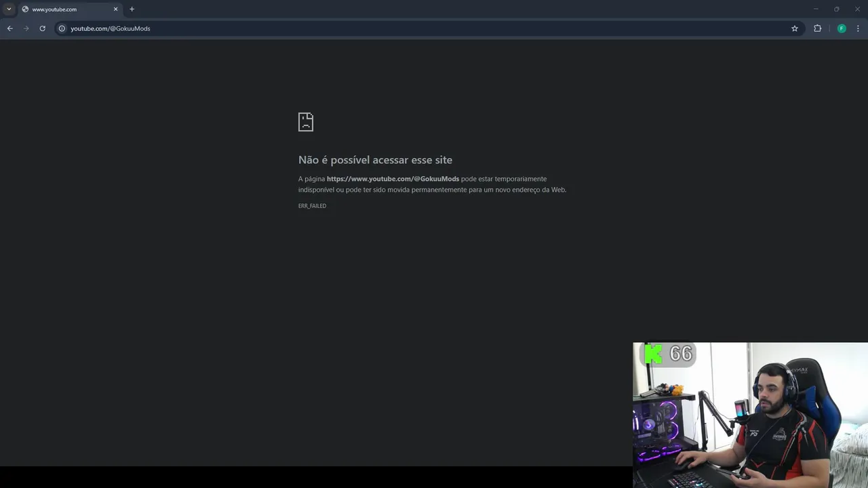This screenshot has width=868, height=488.
Task: Click the ERR_FAILED error code
Action: coord(312,206)
